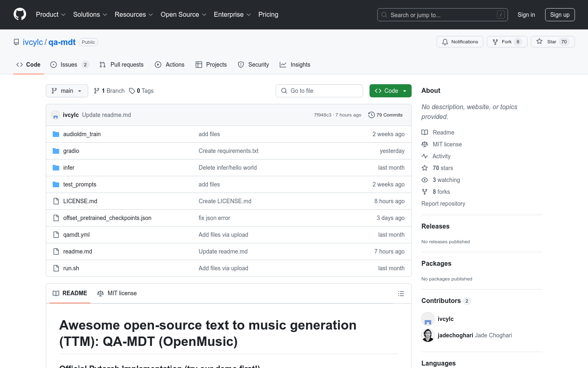Viewport: 588px width, 368px height.
Task: Click the tag icon next to Tags
Action: click(132, 91)
